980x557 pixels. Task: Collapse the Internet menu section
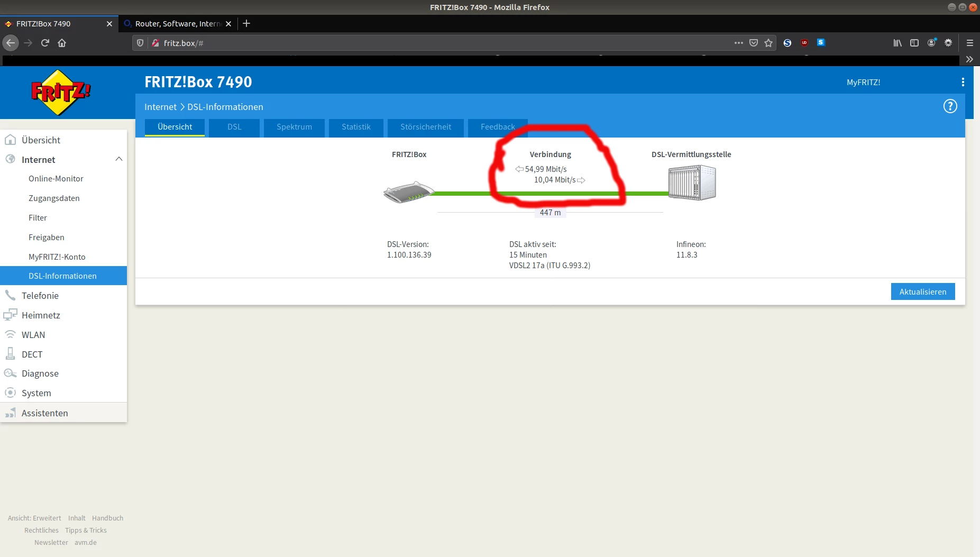coord(119,159)
